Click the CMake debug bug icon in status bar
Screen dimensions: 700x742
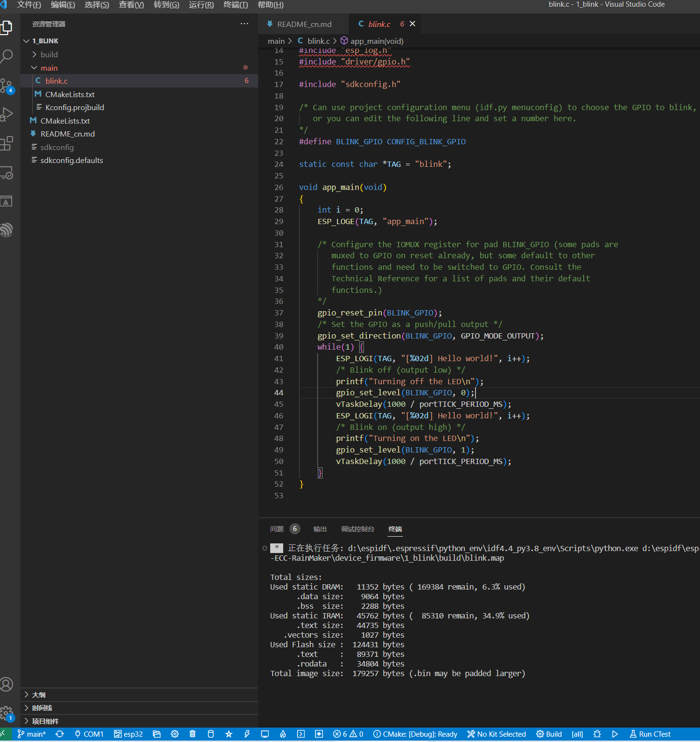pos(597,734)
